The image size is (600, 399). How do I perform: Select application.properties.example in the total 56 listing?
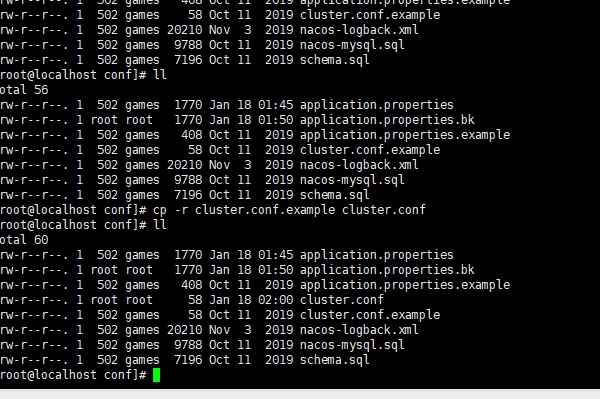(405, 135)
